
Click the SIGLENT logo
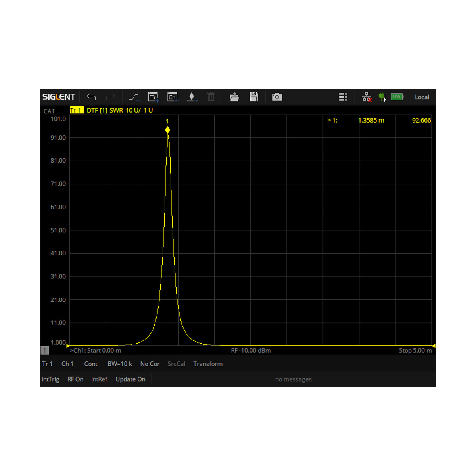click(x=59, y=97)
